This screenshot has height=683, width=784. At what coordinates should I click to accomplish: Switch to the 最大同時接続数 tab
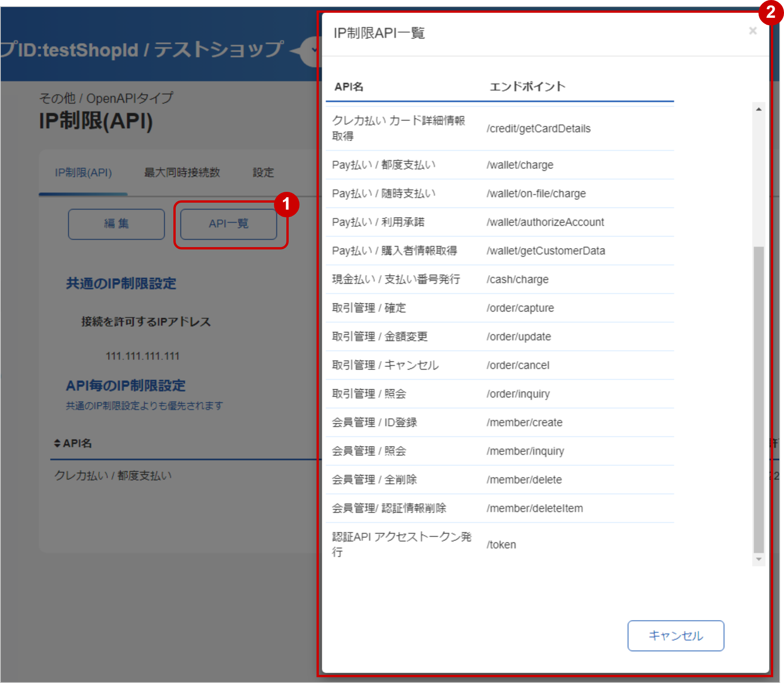point(182,173)
